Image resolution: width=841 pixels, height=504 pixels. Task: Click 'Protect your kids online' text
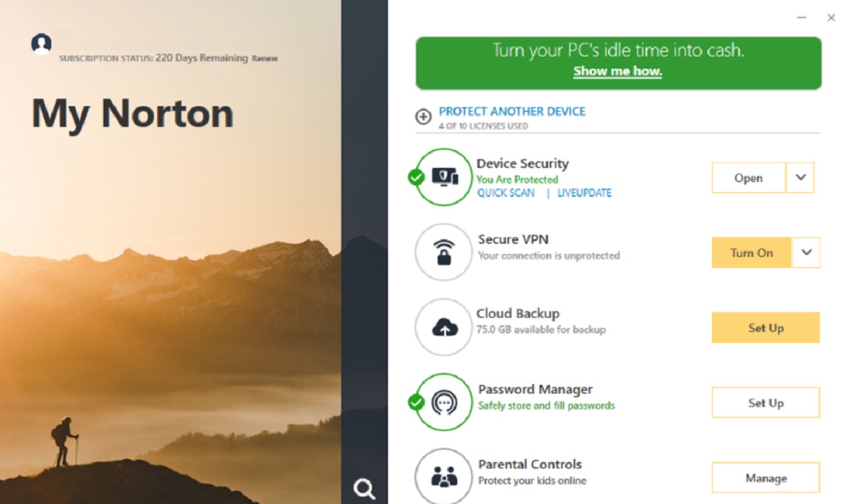532,481
